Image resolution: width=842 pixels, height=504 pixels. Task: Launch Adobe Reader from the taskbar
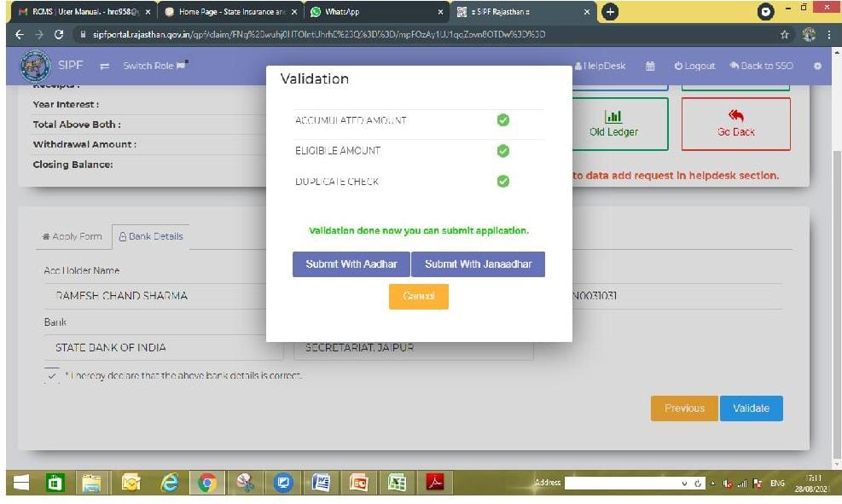pos(436,483)
